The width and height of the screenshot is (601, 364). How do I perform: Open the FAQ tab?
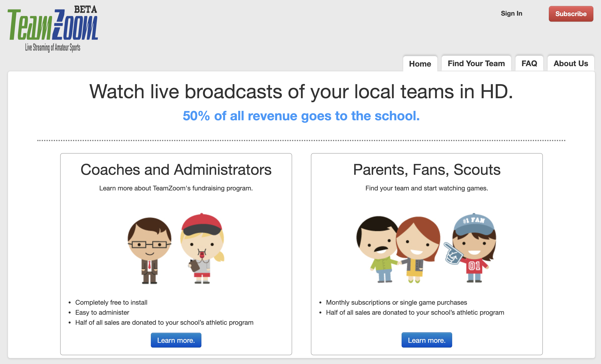[x=529, y=63]
